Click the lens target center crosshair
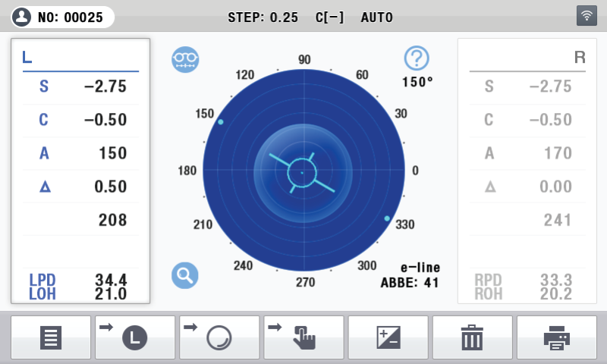The width and height of the screenshot is (607, 364). pyautogui.click(x=302, y=172)
